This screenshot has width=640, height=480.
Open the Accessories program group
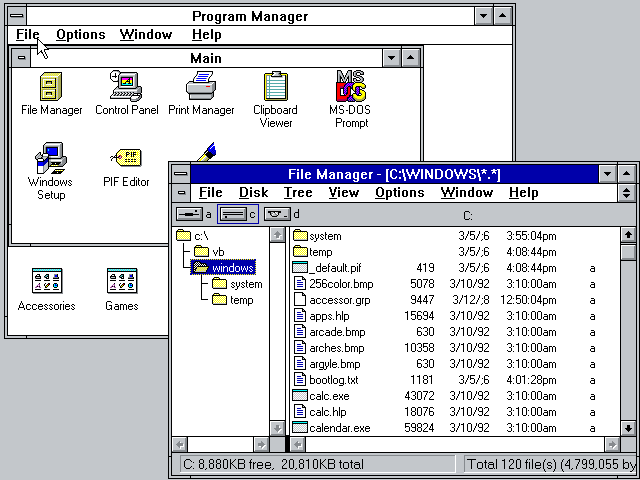46,283
